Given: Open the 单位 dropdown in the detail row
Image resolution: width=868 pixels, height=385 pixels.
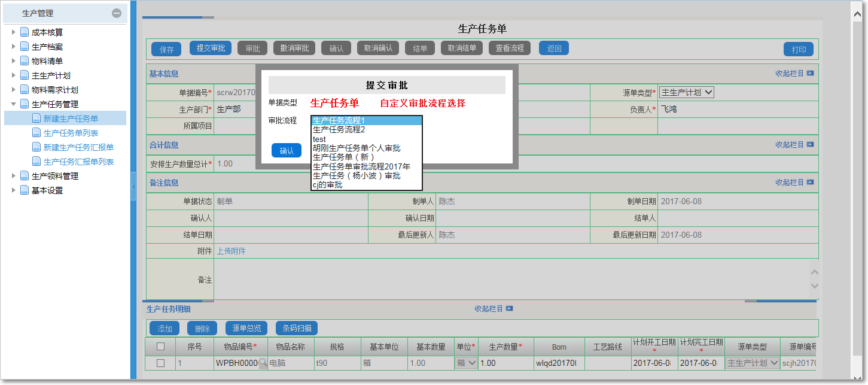Looking at the screenshot, I should click(465, 362).
